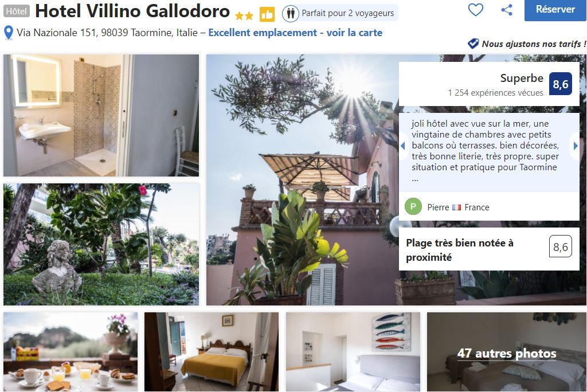
Task: Click the map pin location icon
Action: click(8, 33)
